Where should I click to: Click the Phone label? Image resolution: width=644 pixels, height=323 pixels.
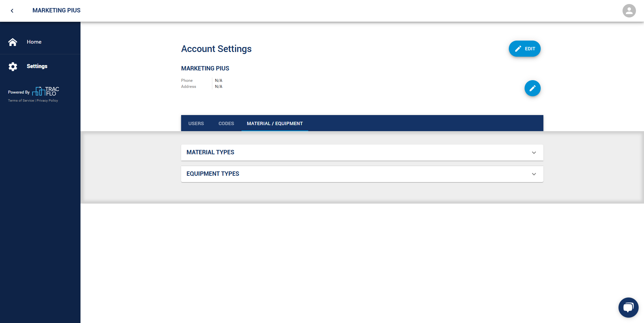(187, 80)
